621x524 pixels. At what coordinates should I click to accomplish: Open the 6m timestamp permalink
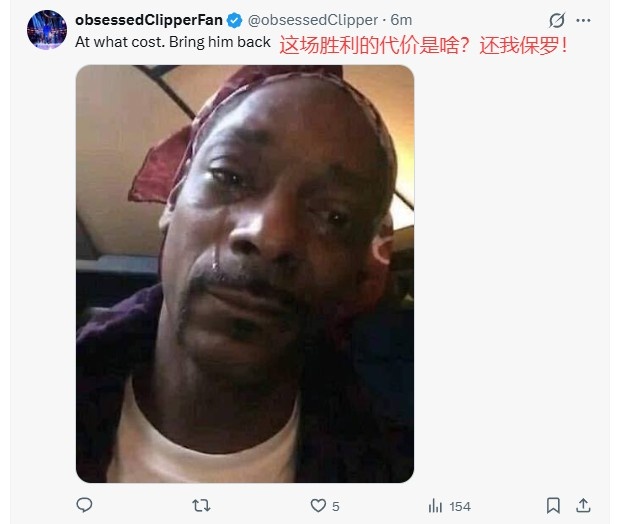[401, 20]
